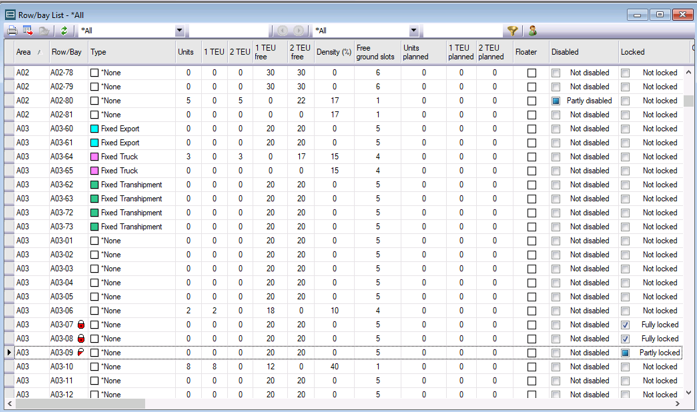Toggle Partly locked checkbox for A03-09

pos(625,353)
